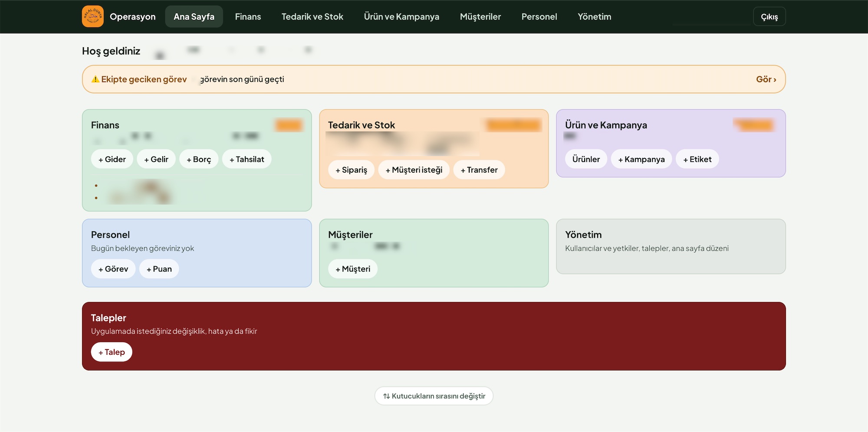Open the Personel card heading
Viewport: 868px width, 432px height.
[x=110, y=235]
